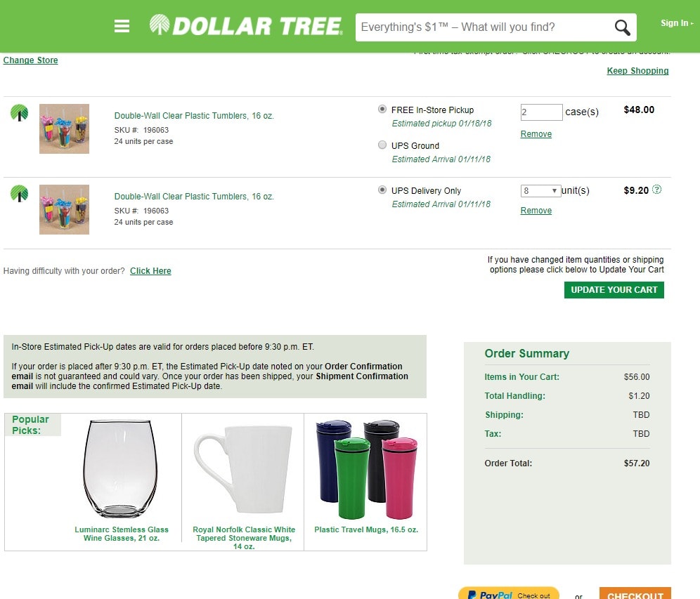The image size is (700, 599).
Task: Click the PayPal Check out button
Action: point(509,593)
